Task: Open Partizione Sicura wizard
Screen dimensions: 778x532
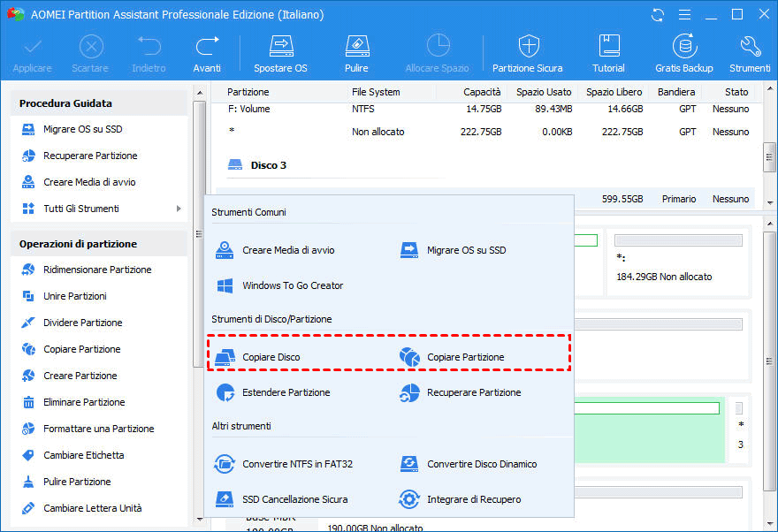Action: pyautogui.click(x=528, y=55)
